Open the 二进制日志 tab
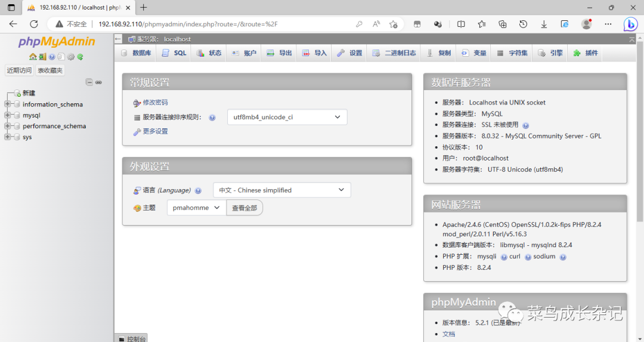The width and height of the screenshot is (644, 342). coord(394,53)
